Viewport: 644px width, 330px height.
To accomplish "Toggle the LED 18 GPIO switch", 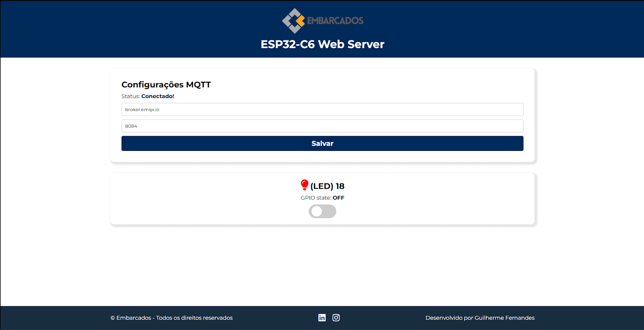I will [322, 211].
